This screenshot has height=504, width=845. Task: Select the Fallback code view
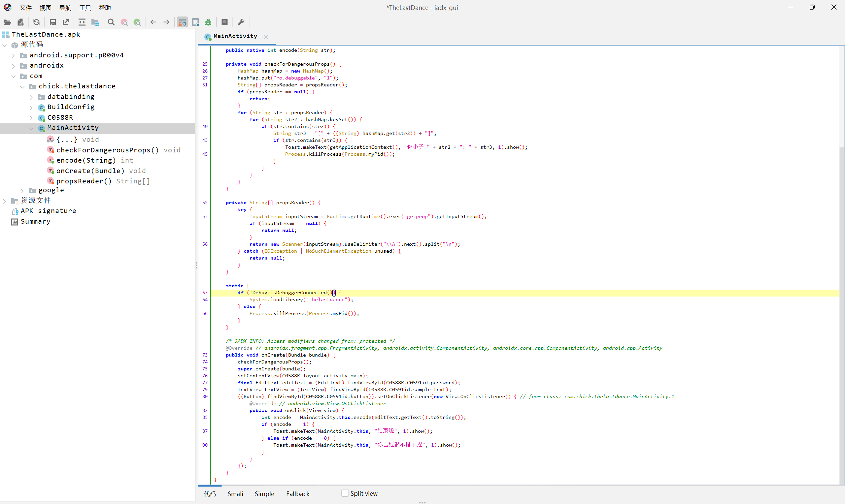click(x=298, y=493)
